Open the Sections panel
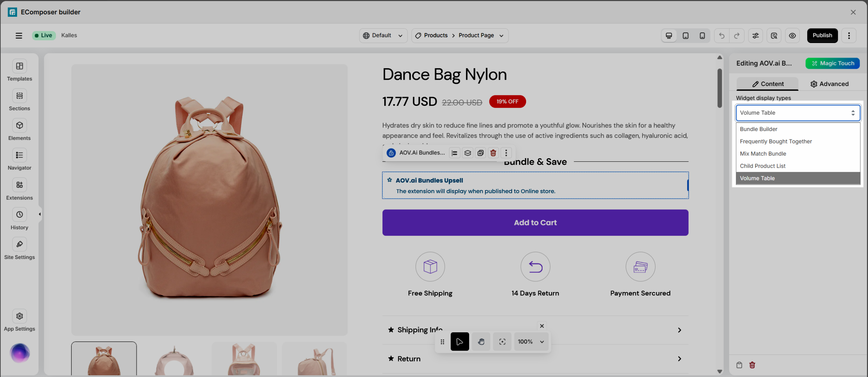This screenshot has height=377, width=868. tap(19, 100)
